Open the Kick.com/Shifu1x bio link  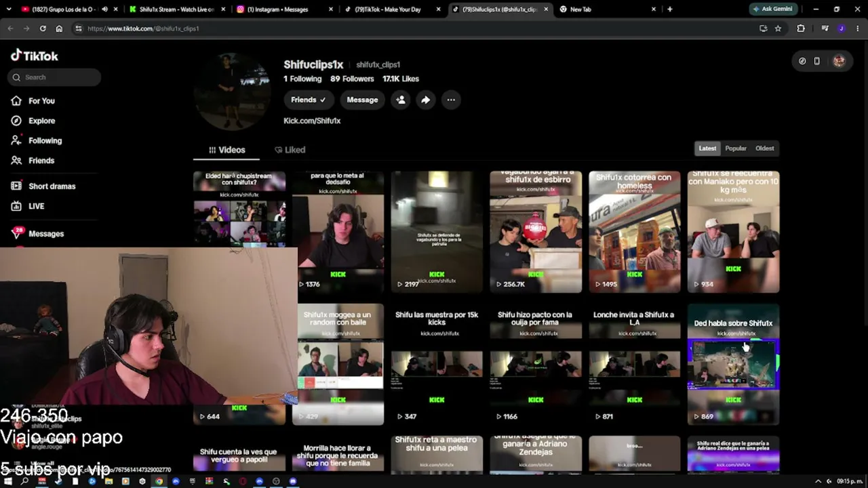(x=312, y=121)
